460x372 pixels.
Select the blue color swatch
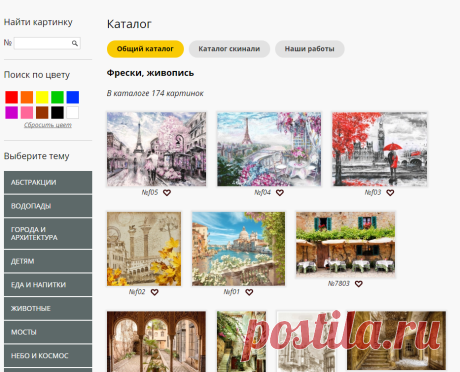(x=73, y=97)
